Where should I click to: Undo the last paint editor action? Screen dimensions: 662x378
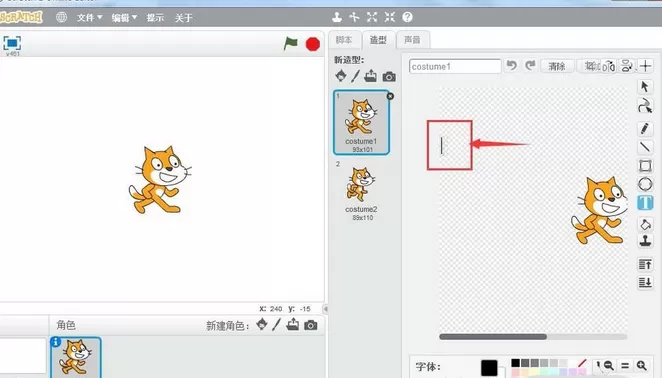[512, 65]
